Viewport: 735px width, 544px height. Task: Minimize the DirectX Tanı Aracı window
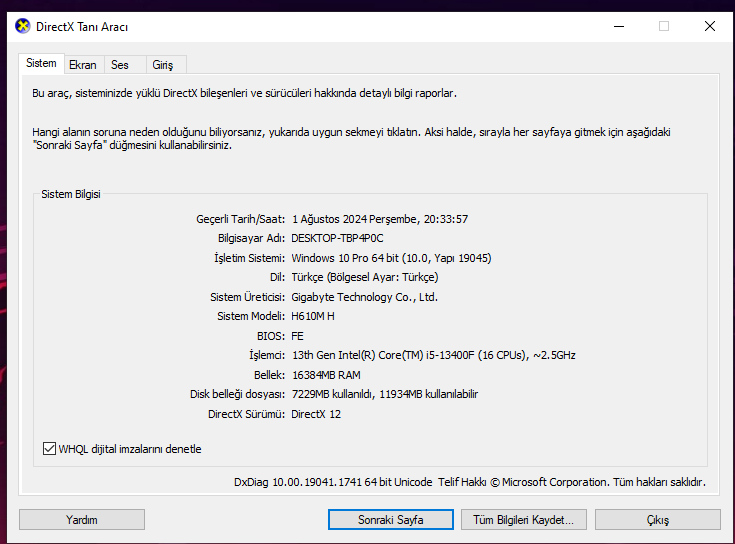619,26
